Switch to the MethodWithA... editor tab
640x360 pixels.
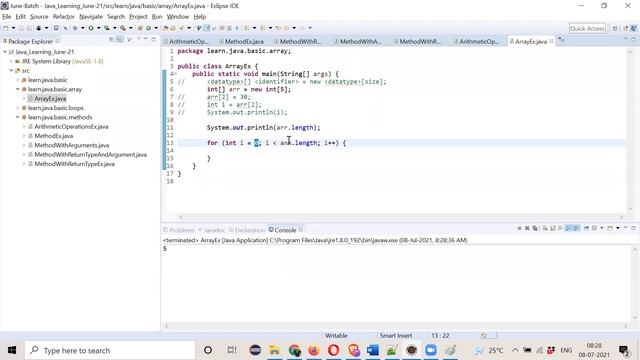tap(358, 41)
